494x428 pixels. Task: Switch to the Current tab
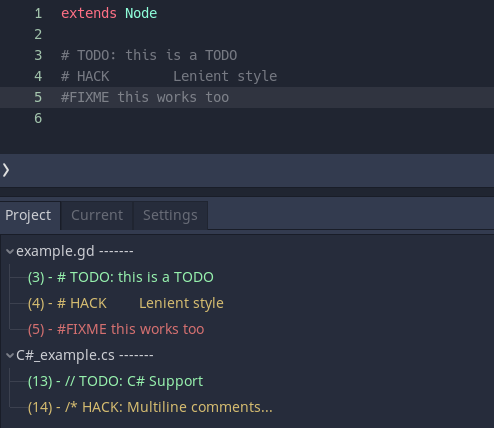pos(97,215)
